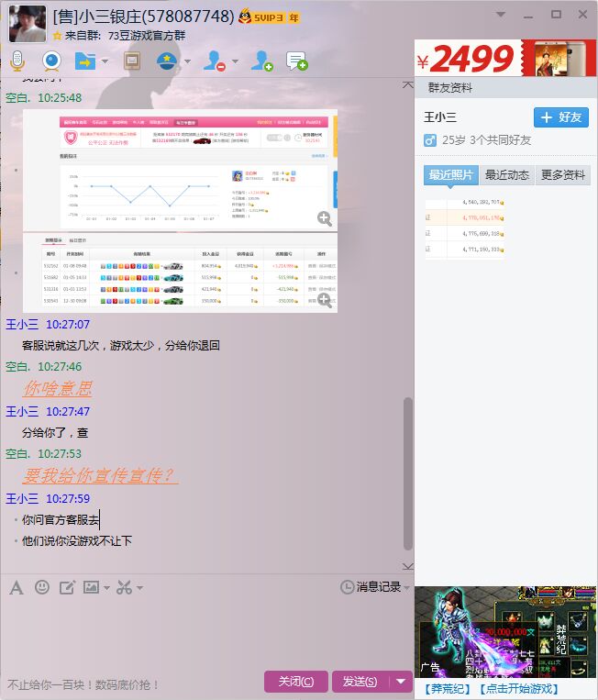Switch to 最近照片 tab
This screenshot has width=598, height=700.
click(x=450, y=174)
